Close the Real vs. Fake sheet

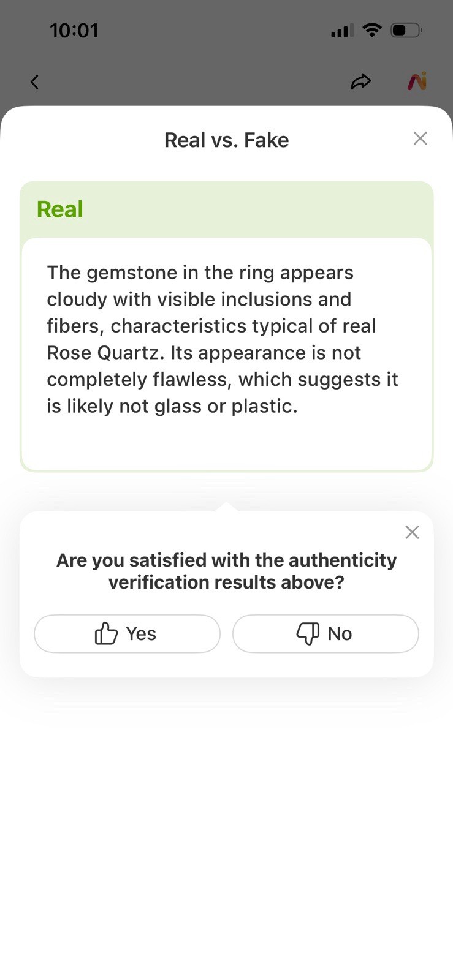pos(420,138)
